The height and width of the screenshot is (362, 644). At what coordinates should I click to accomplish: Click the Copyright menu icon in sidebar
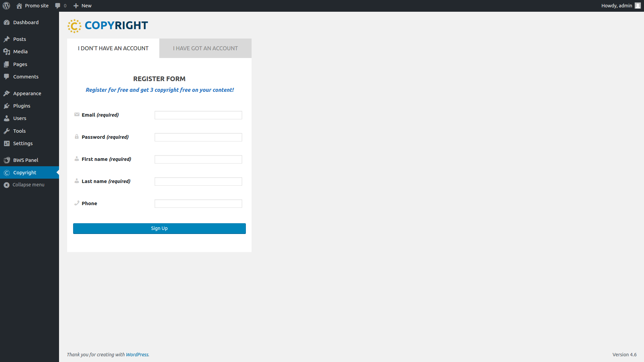pyautogui.click(x=7, y=173)
